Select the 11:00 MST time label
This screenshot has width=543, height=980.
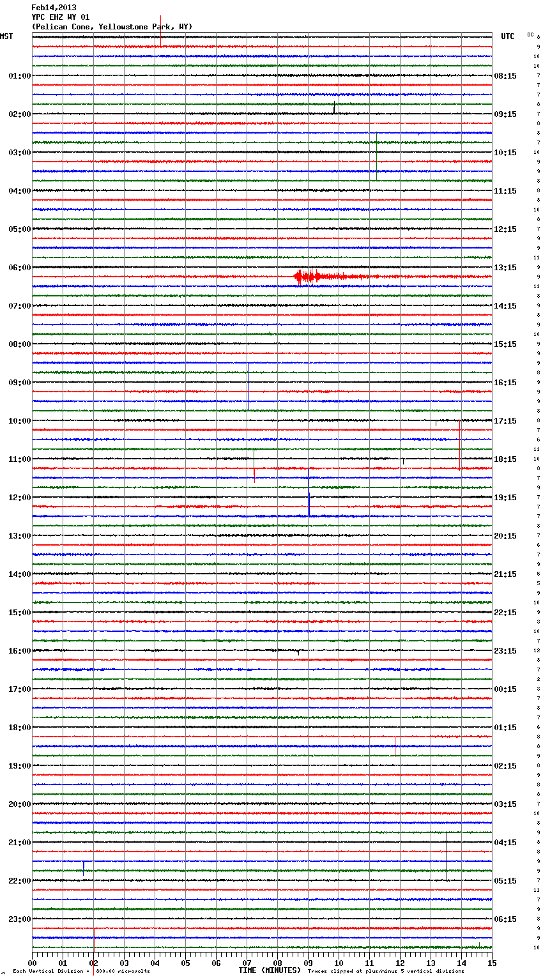[x=20, y=459]
